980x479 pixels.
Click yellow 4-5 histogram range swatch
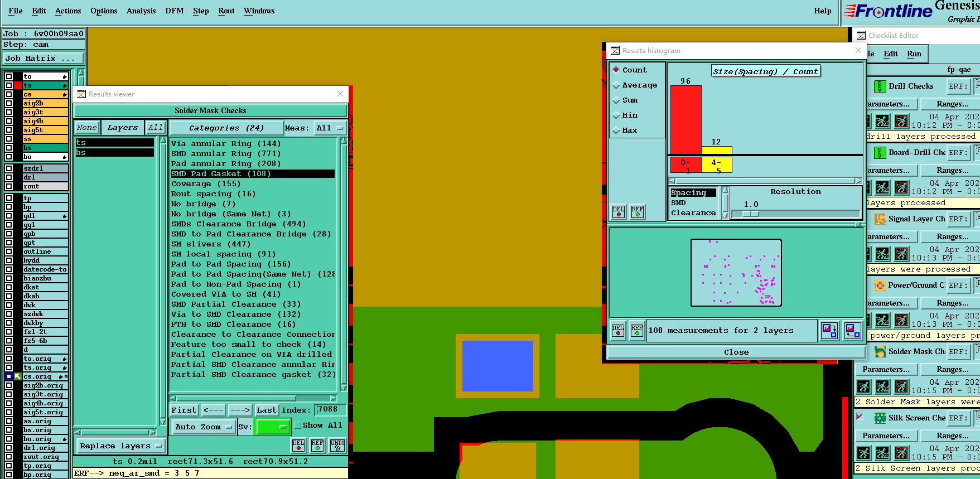(x=716, y=165)
